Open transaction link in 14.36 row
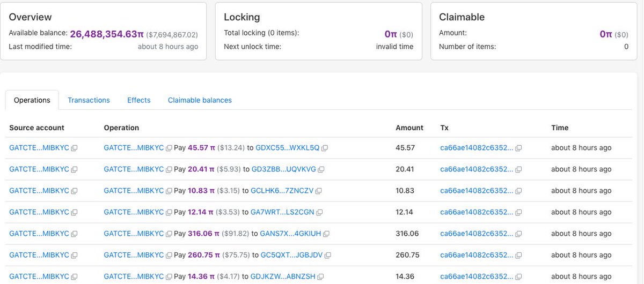 tap(477, 276)
